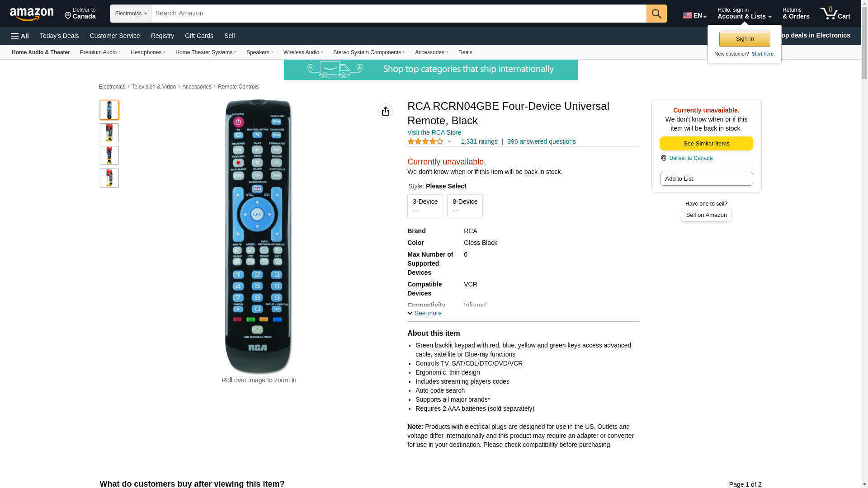Click the deliver to Canada location icon

point(68,16)
